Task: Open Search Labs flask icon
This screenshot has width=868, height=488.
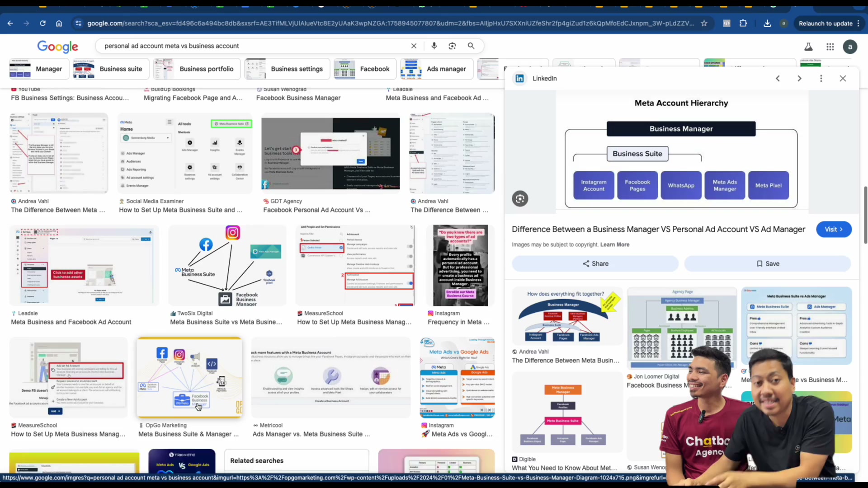Action: (x=808, y=47)
